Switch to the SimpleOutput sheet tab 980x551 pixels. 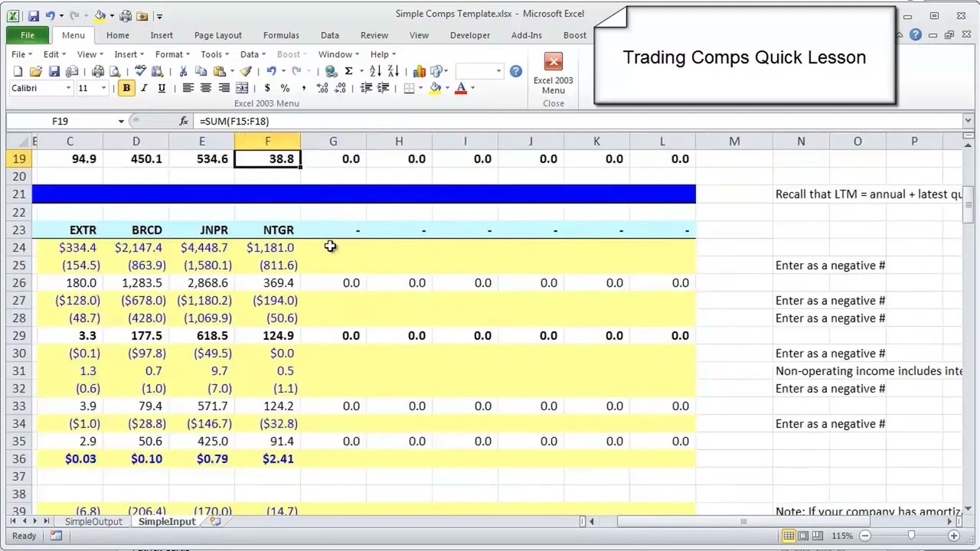point(93,521)
